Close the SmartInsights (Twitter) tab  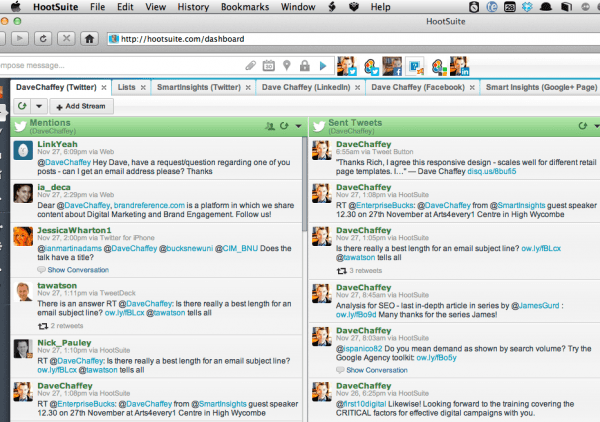pyautogui.click(x=248, y=88)
